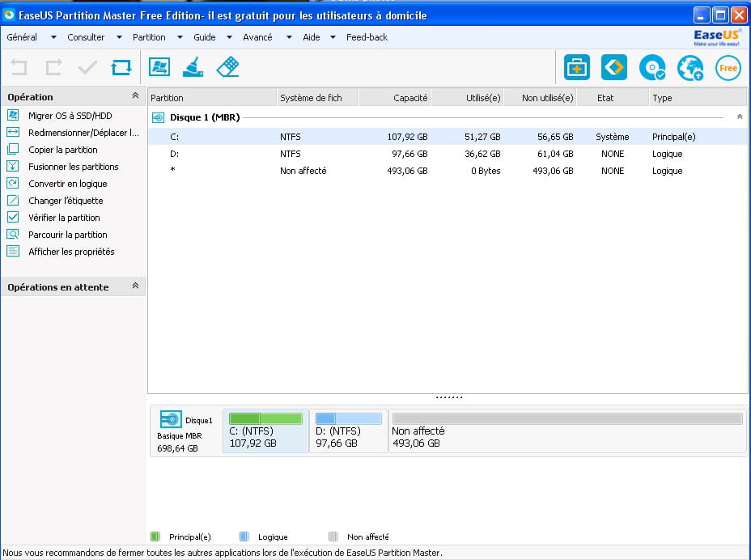
Task: Click the Changer l'étiquette icon
Action: click(13, 200)
